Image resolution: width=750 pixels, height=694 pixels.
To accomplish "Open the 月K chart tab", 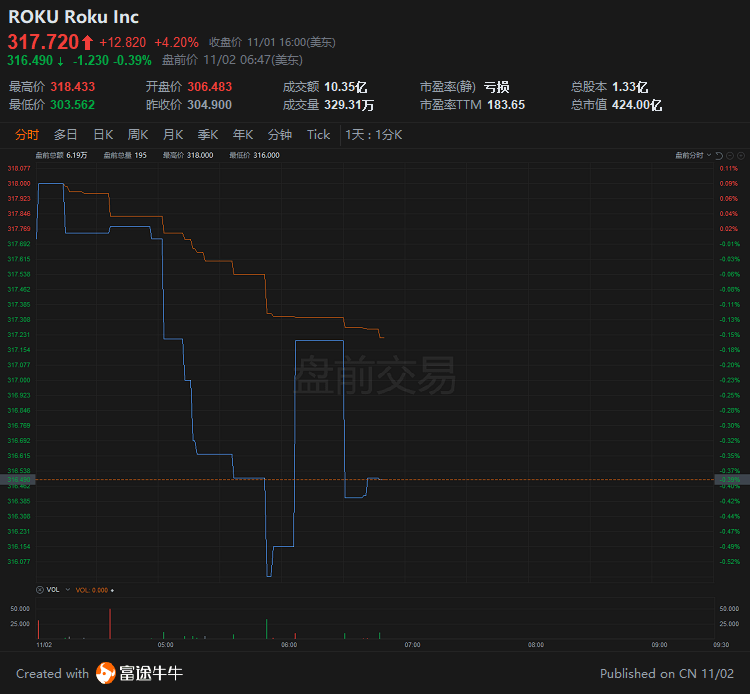I will (x=173, y=135).
